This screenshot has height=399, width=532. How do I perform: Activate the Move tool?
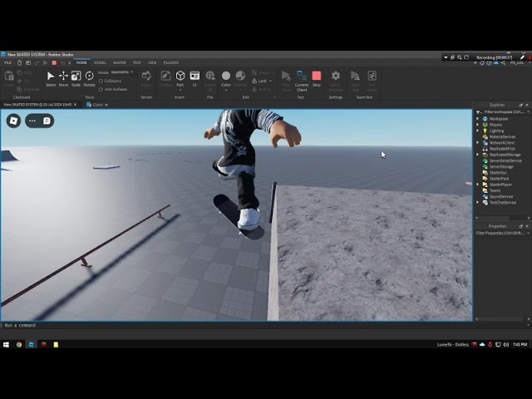coord(63,79)
